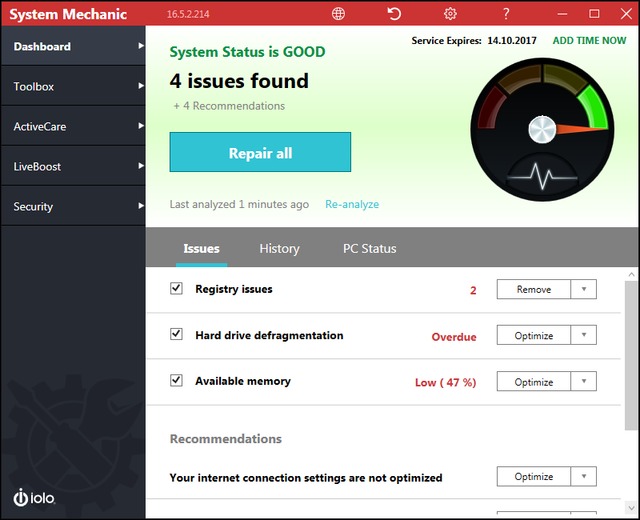Click the globe icon in title bar
Screen dimensions: 640x520
coord(338,14)
